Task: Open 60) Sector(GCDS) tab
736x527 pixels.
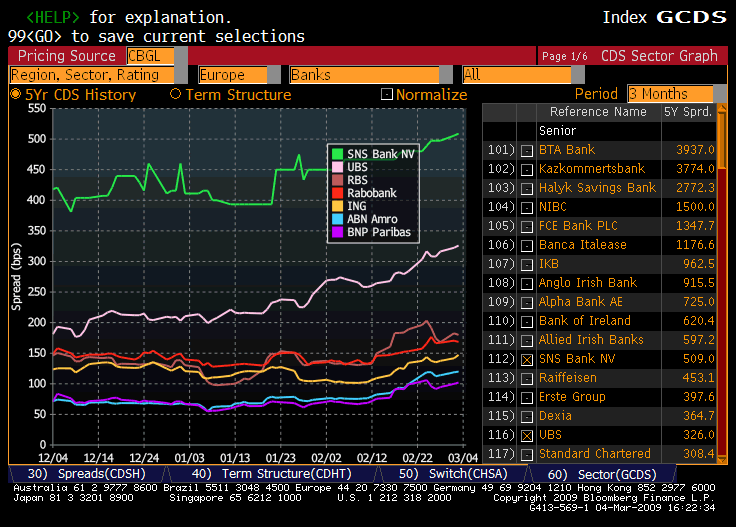Action: [602, 474]
